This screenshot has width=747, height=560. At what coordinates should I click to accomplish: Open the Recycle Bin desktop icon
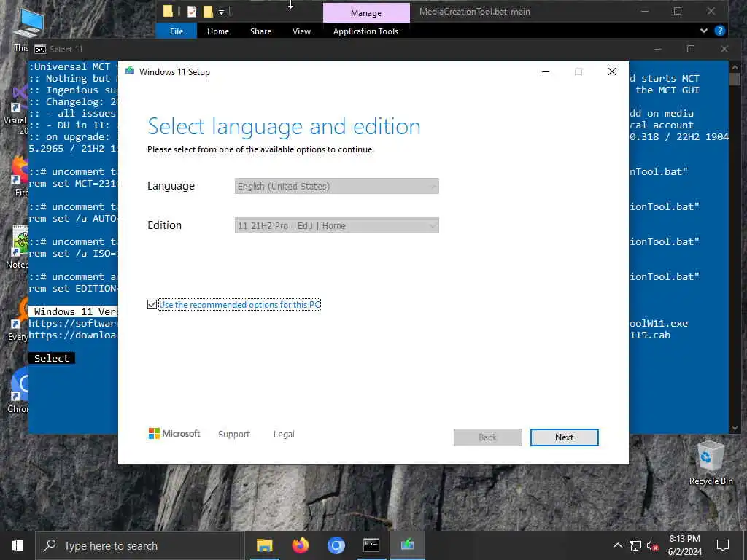click(x=711, y=463)
